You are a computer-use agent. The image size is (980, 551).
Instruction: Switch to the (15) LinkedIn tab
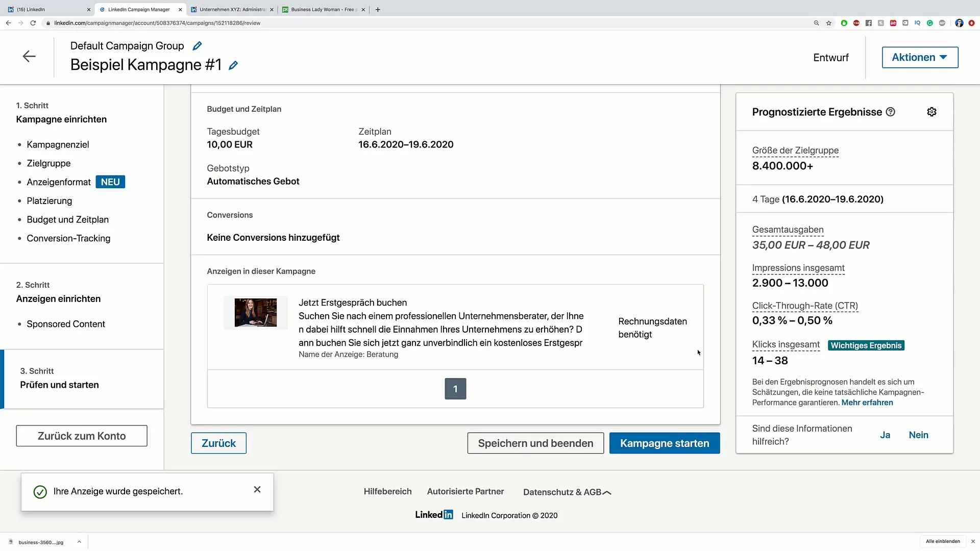pyautogui.click(x=47, y=9)
